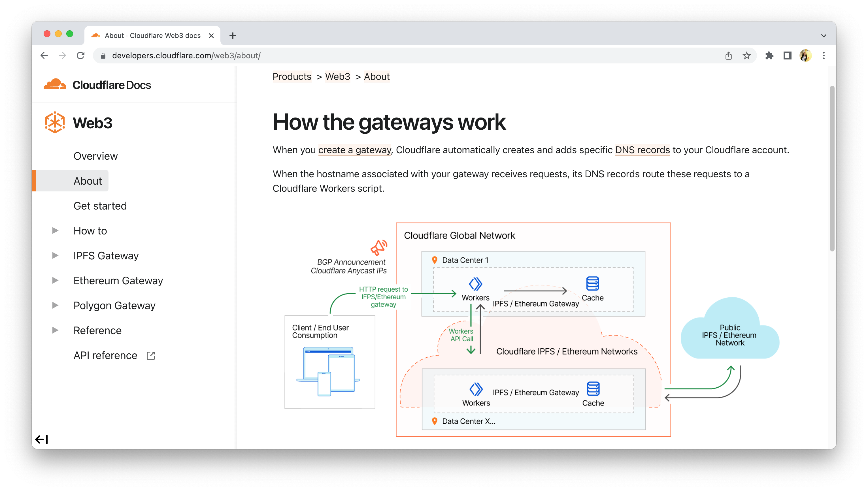Bookmark this page with the star icon
This screenshot has width=868, height=491.
(x=746, y=56)
